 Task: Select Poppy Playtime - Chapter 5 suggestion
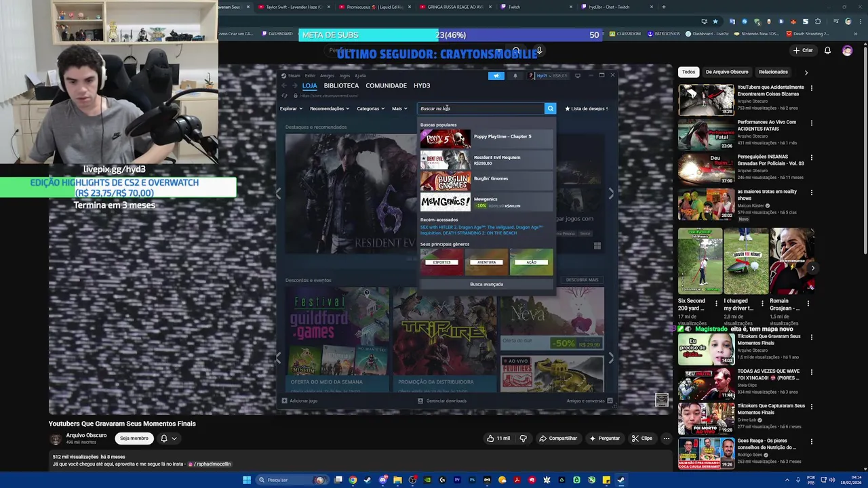486,138
